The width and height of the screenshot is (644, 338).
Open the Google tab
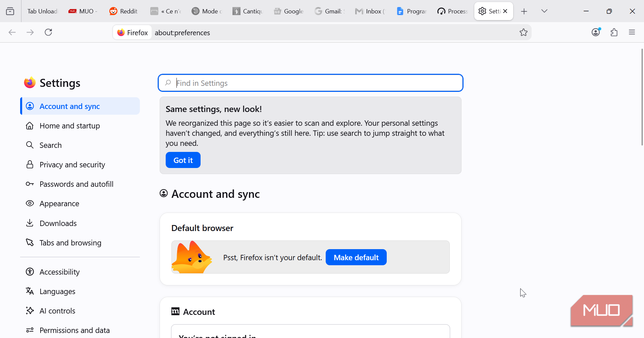pos(289,11)
